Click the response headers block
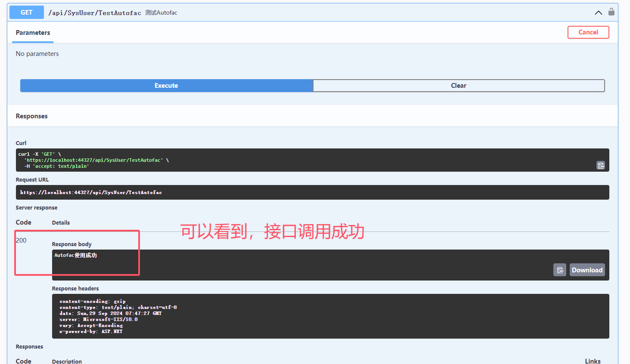The height and width of the screenshot is (364, 630). coord(330,316)
